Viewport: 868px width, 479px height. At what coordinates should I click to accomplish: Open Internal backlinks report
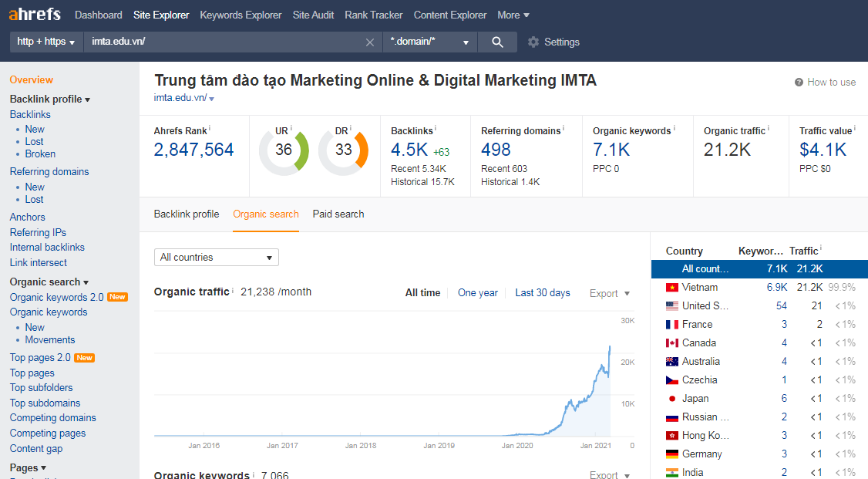tap(47, 248)
